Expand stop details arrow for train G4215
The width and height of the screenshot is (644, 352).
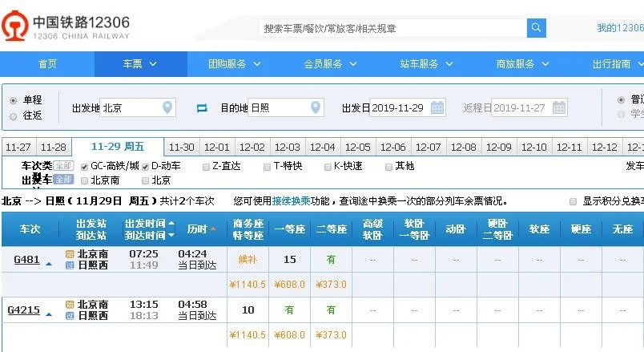click(x=49, y=314)
